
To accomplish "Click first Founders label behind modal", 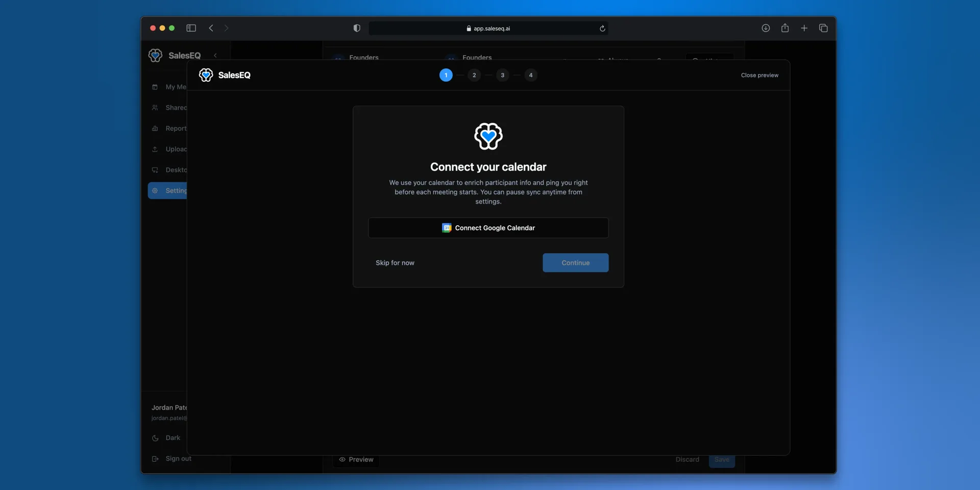I will tap(364, 57).
